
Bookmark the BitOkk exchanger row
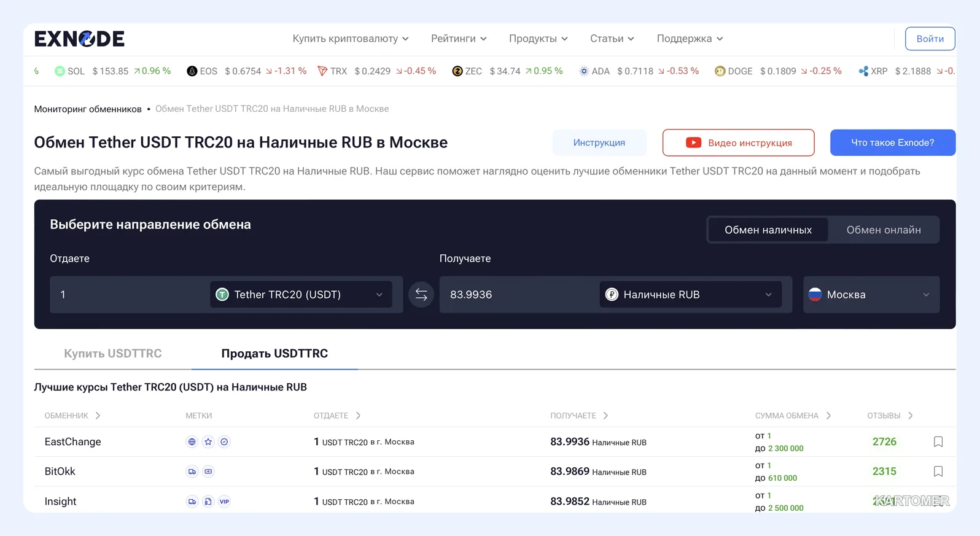tap(938, 472)
